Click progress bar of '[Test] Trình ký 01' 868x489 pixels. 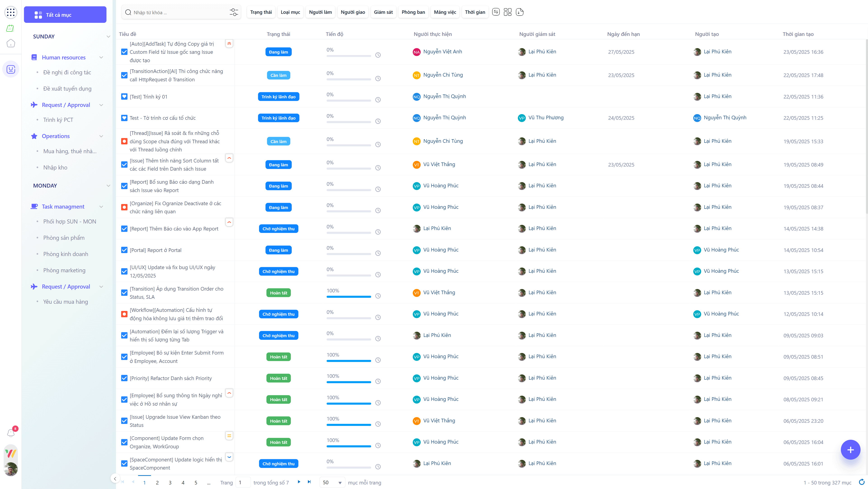point(348,100)
